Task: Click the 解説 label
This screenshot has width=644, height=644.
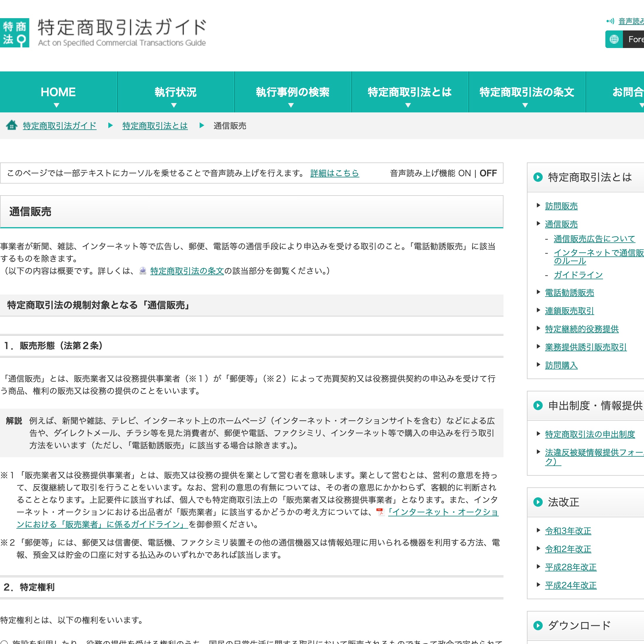Action: (x=14, y=421)
